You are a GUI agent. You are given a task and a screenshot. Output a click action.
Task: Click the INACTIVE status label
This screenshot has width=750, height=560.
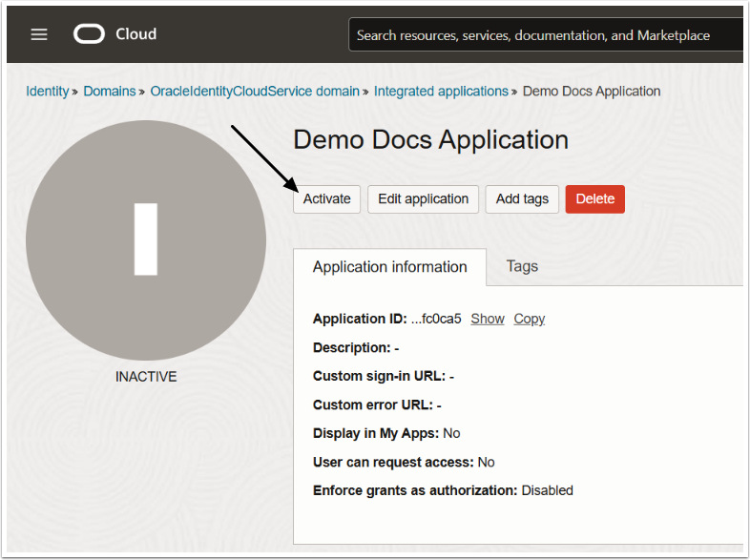point(146,377)
